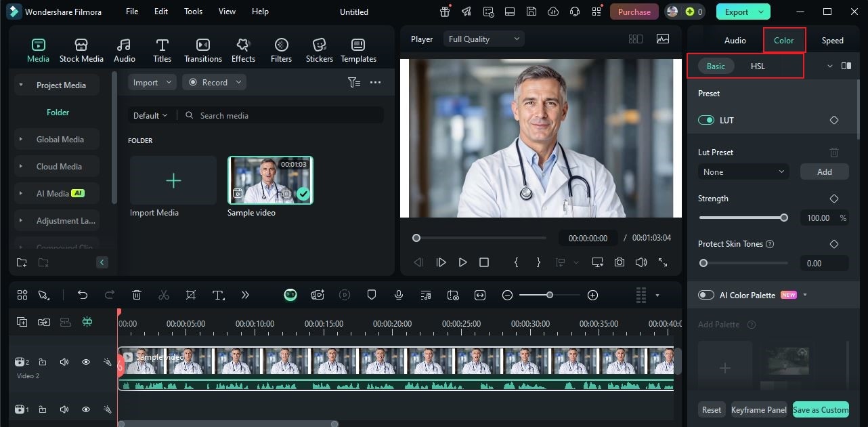The width and height of the screenshot is (868, 427).
Task: Enable the AI Color Palette switch
Action: tap(706, 295)
